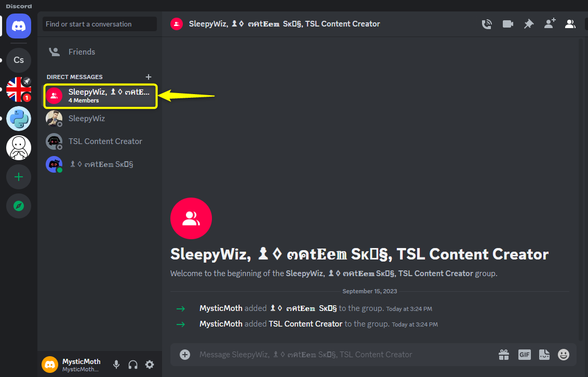The height and width of the screenshot is (377, 588).
Task: Open Explore Discoverable Servers compass
Action: pos(19,206)
